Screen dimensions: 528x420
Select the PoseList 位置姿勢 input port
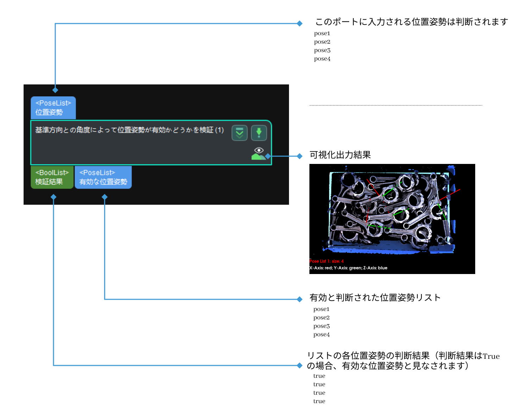pos(53,108)
